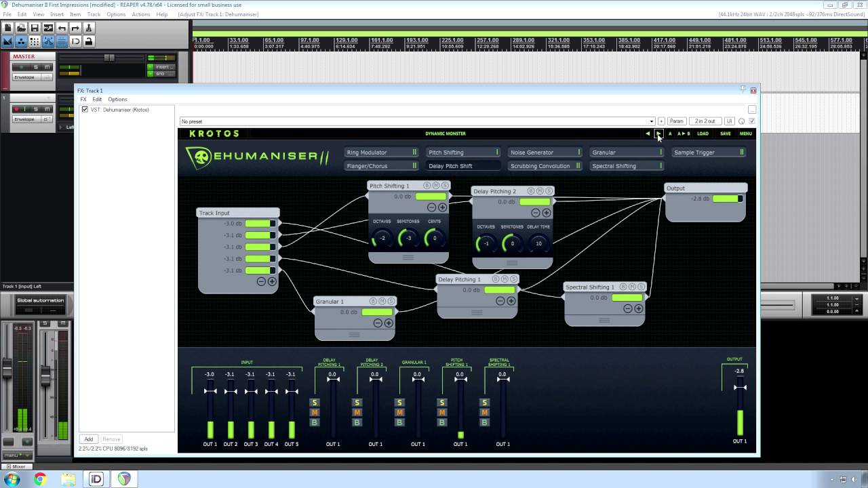
Task: Click the Save Project floppy icon
Action: [35, 28]
